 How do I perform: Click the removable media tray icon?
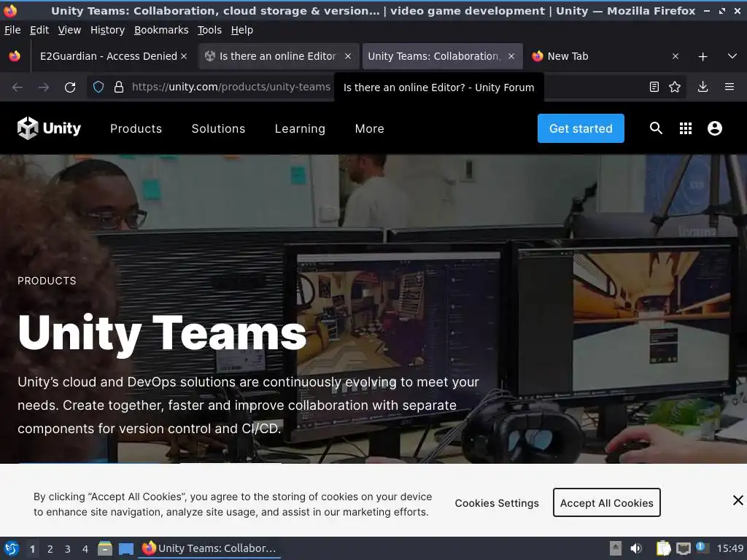[x=616, y=548]
